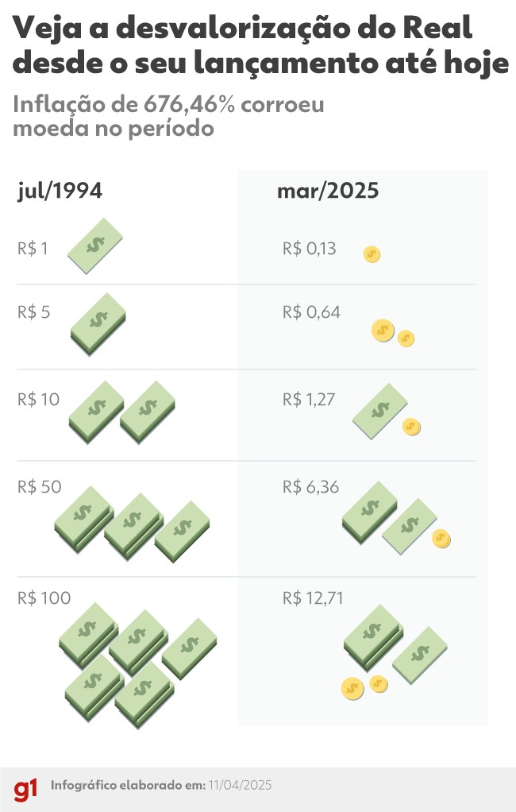Click the gold coin beside R$ 0,13

coord(372,254)
